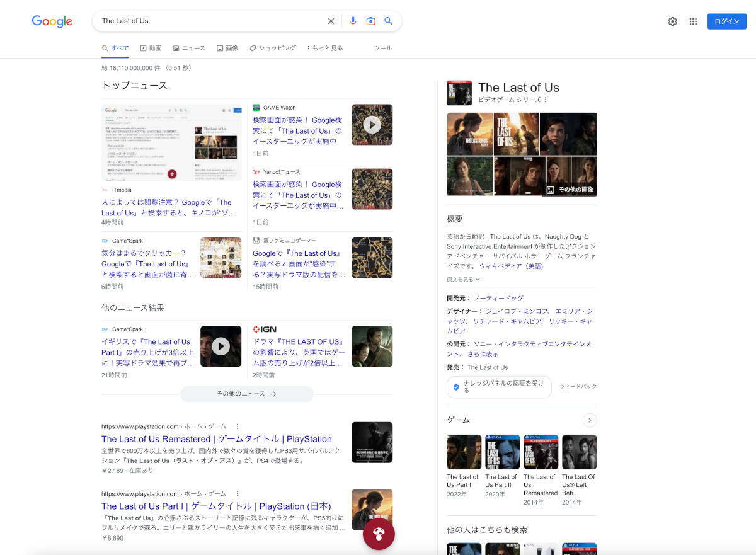Screen dimensions: 756x555
Task: Open The Last of Us Remastered result thumbnail
Action: (372, 442)
